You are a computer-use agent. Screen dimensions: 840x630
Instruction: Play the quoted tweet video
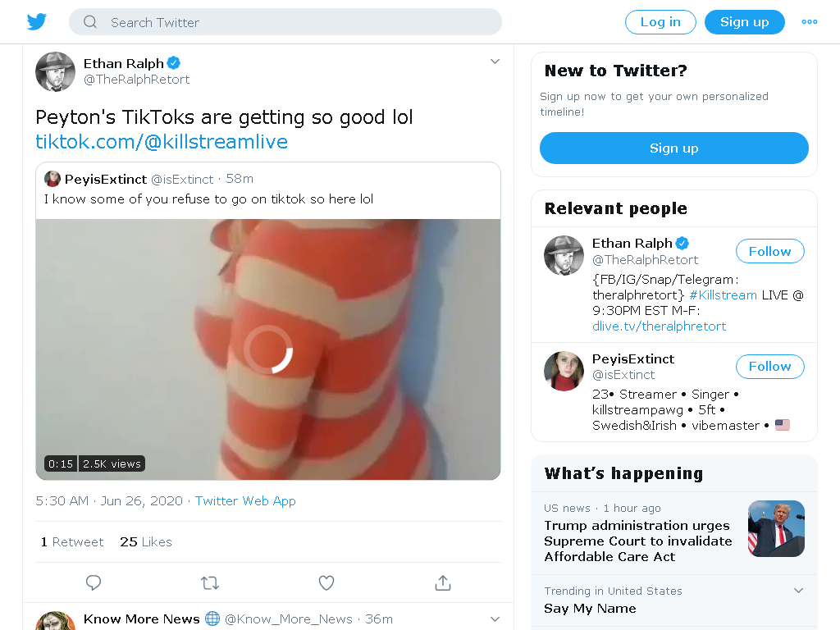point(268,349)
